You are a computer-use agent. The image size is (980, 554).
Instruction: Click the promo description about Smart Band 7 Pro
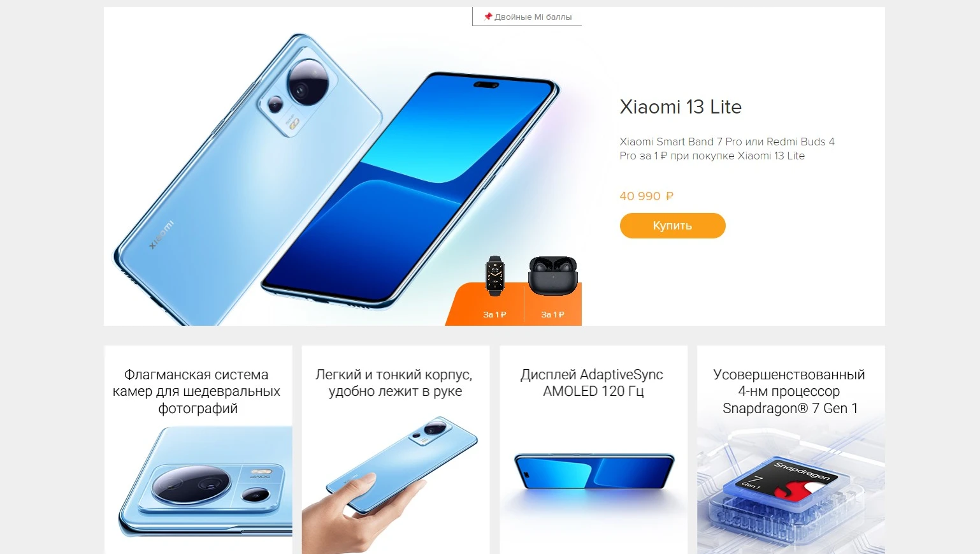point(727,149)
